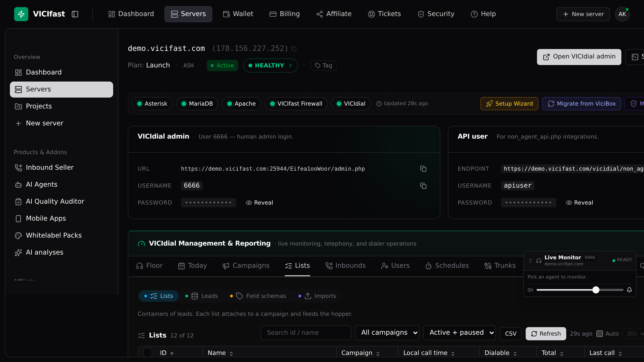
Task: Click New server in the sidebar
Action: [62, 123]
